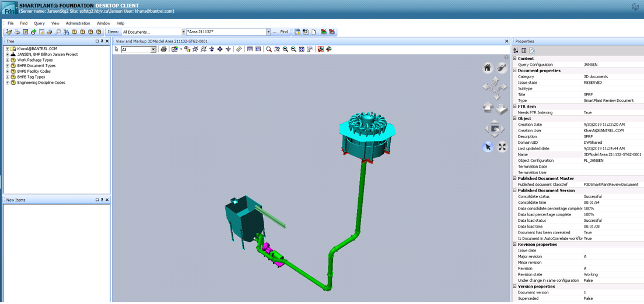Click the '*Area 211132*' search input field
644x304 pixels.
(x=226, y=32)
